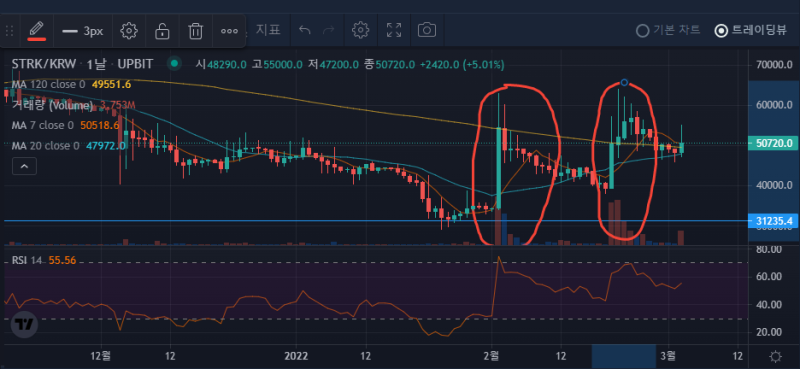
Task: Take a chart snapshot with camera icon
Action: point(427,30)
